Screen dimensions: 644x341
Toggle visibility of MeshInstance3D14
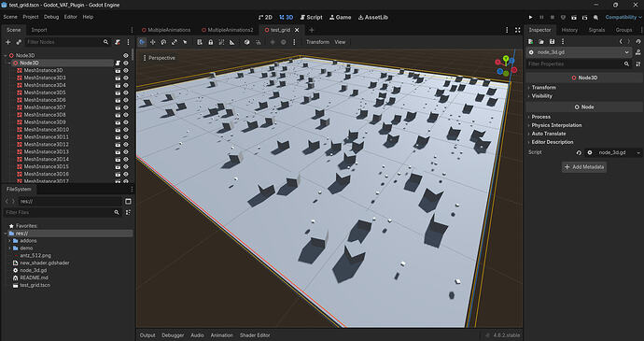pos(126,159)
